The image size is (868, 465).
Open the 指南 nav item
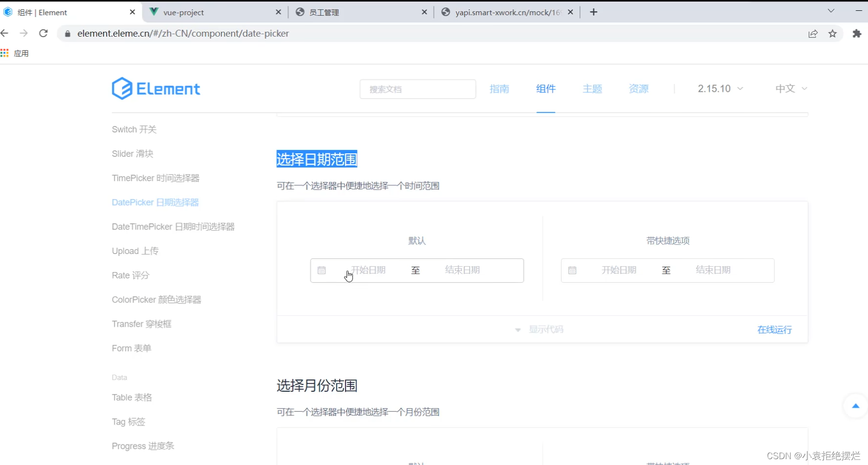point(499,89)
